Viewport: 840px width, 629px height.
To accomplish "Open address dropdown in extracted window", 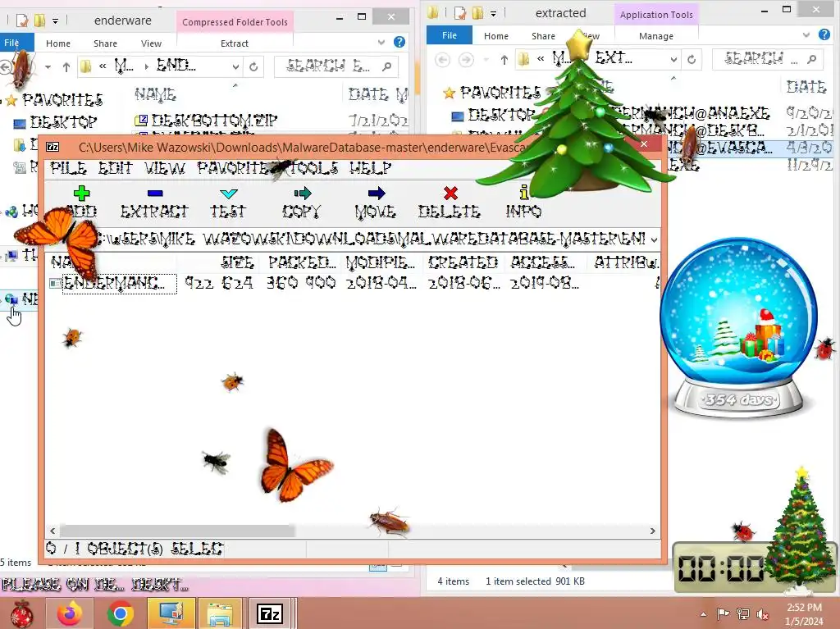I will [x=674, y=60].
